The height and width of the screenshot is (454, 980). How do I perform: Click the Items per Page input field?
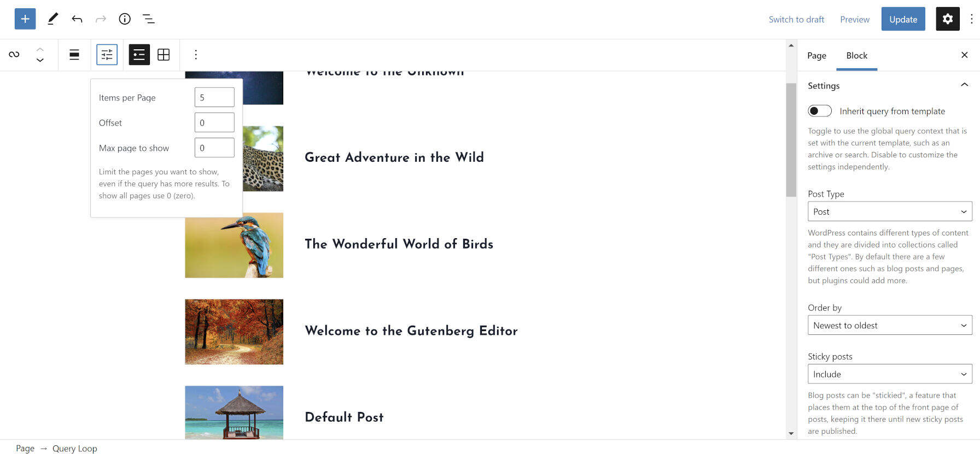[x=214, y=97]
